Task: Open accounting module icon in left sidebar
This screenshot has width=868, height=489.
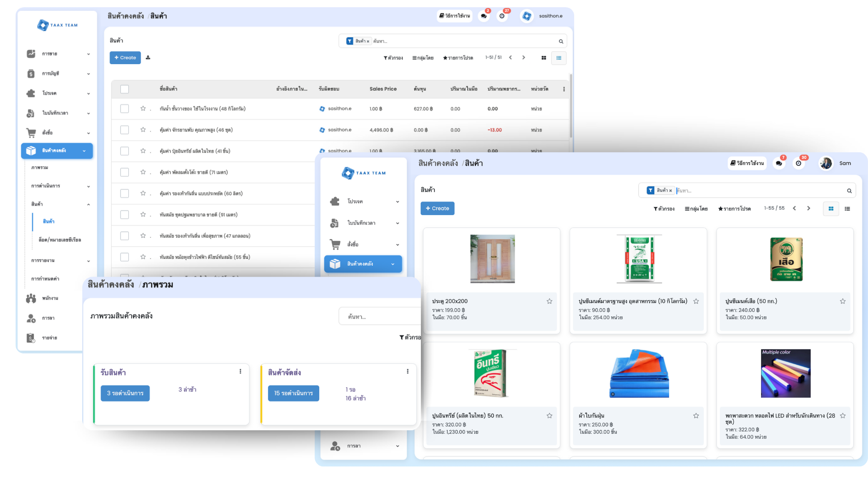Action: 31,74
